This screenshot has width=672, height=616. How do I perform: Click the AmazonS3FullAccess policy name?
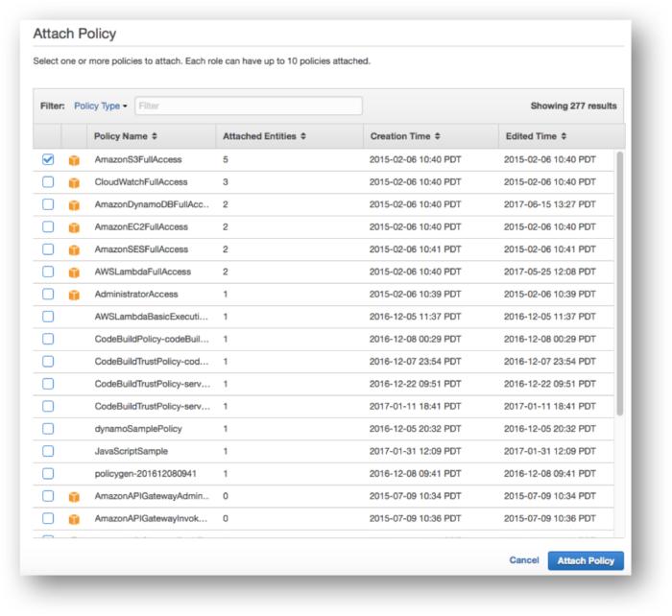click(138, 159)
